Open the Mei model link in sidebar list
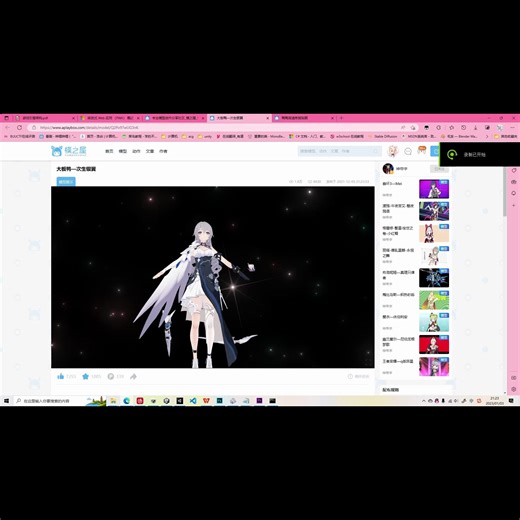Image resolution: width=520 pixels, height=520 pixels. click(x=392, y=184)
